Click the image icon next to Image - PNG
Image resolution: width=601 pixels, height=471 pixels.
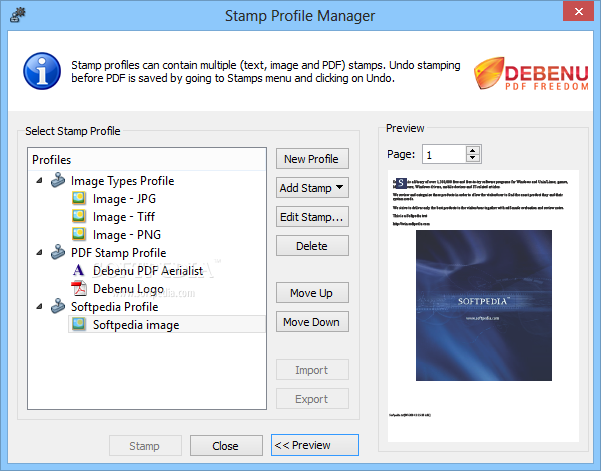79,234
